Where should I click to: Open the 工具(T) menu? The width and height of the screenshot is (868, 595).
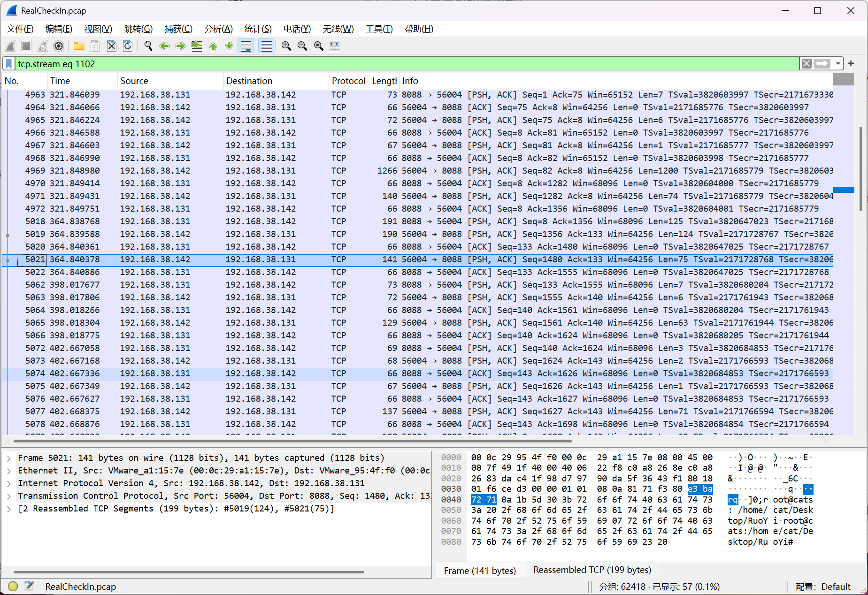(379, 29)
